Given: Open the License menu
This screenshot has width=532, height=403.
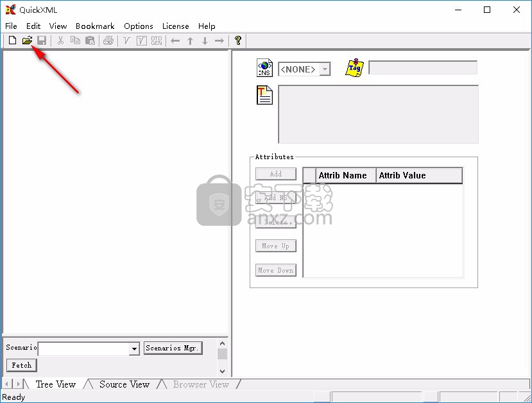Looking at the screenshot, I should tap(175, 26).
